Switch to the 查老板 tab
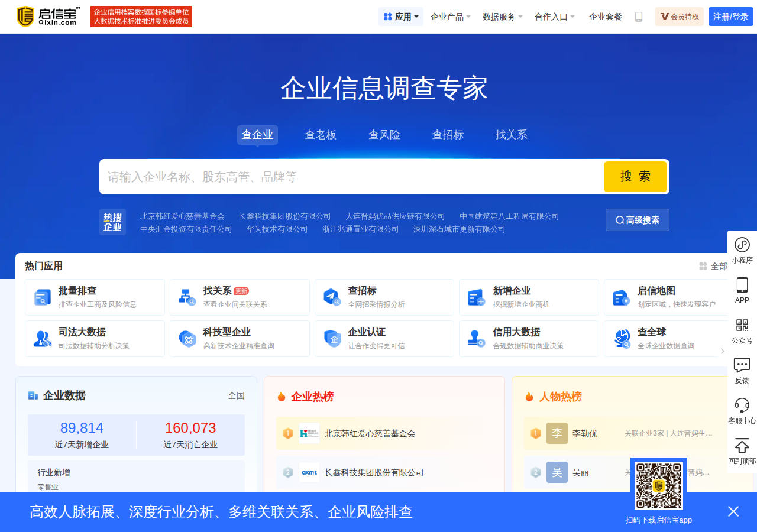The height and width of the screenshot is (532, 757). click(321, 135)
